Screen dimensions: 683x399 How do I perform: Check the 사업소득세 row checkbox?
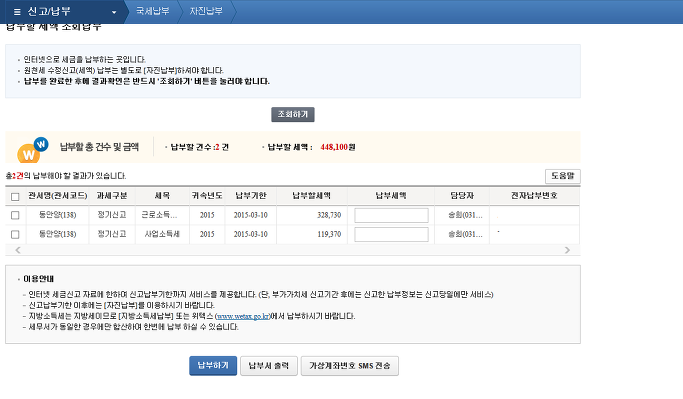(15, 234)
